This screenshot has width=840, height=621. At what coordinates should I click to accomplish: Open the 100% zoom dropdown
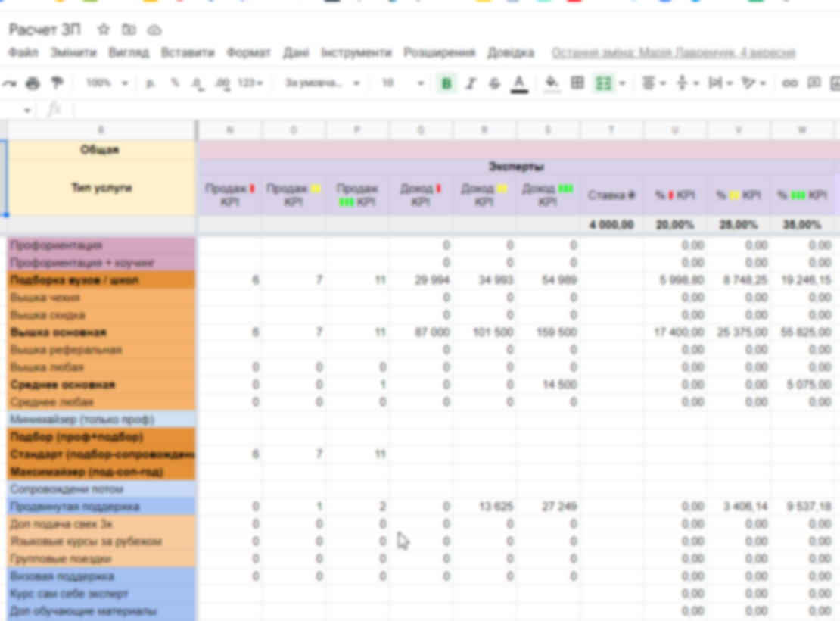107,83
